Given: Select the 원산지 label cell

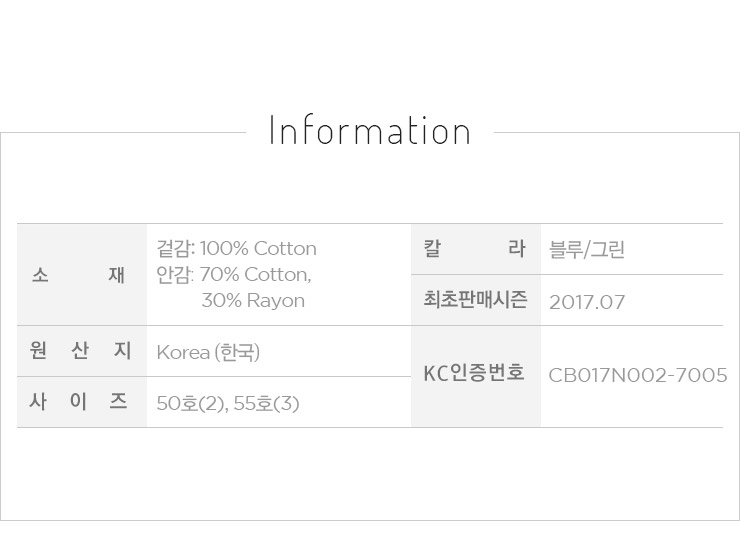Looking at the screenshot, I should point(81,351).
